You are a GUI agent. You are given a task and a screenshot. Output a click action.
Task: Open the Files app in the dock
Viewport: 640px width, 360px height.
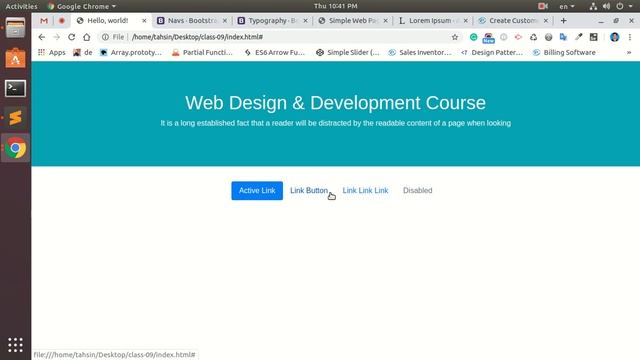pos(16,28)
